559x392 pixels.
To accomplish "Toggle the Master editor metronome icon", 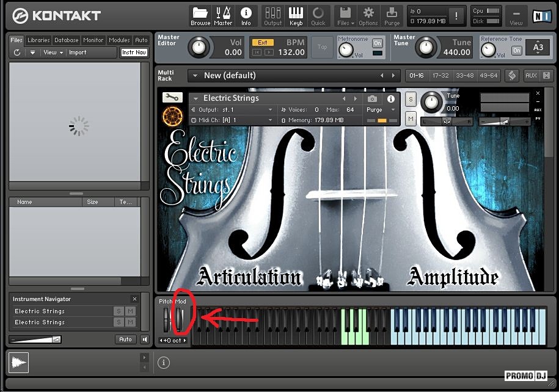I will pyautogui.click(x=223, y=16).
